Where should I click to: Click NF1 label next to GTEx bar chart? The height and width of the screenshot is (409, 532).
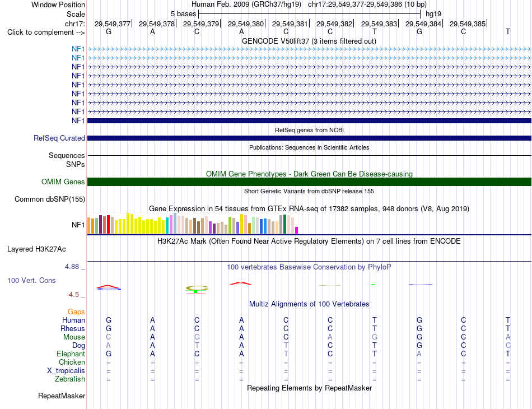[x=78, y=225]
